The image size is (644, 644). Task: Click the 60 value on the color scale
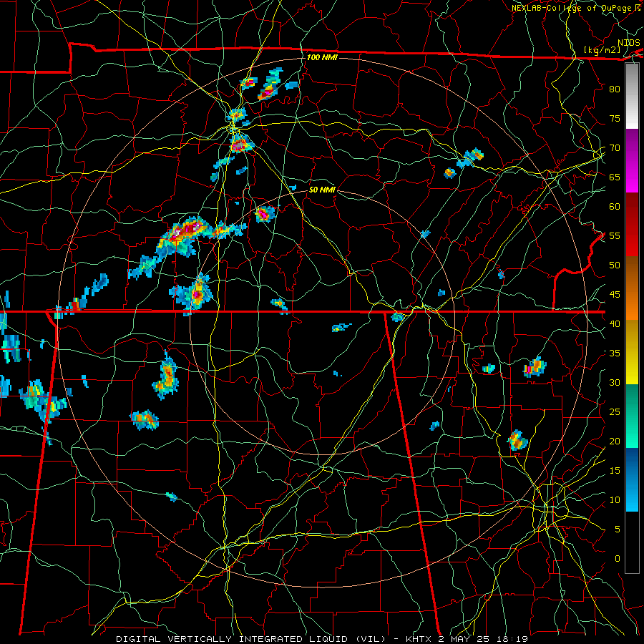pos(615,207)
